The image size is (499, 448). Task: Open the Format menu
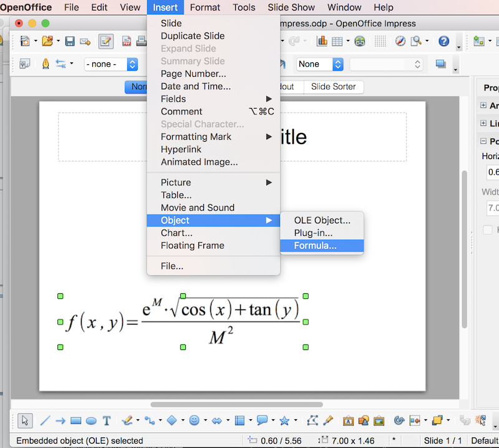[205, 7]
